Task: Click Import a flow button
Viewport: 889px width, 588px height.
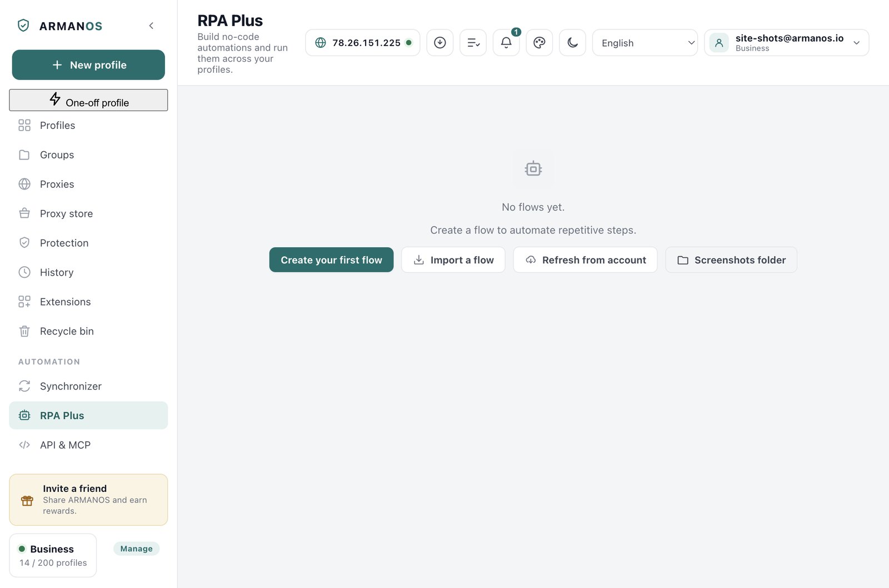Action: tap(453, 260)
